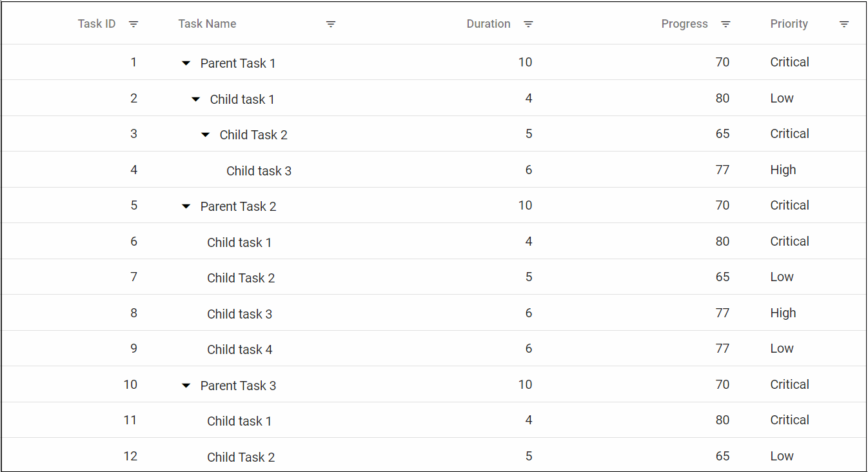Image resolution: width=868 pixels, height=472 pixels.
Task: Collapse Parent Task 2 row
Action: [186, 206]
